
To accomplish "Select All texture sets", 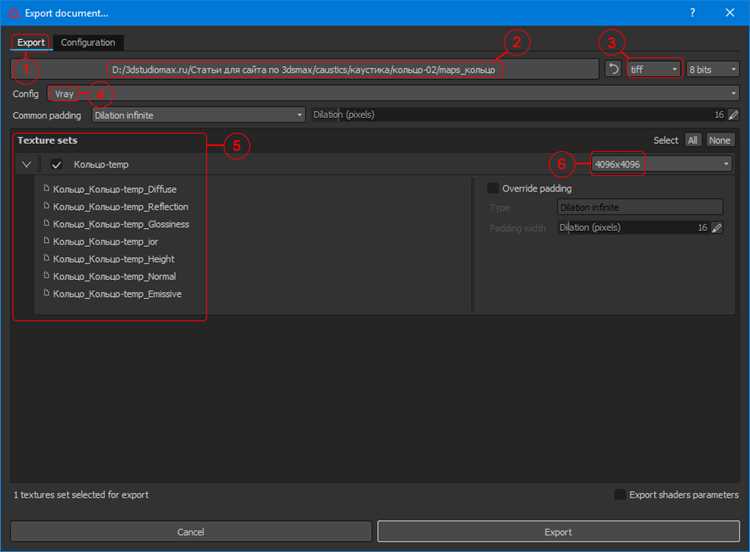I will [692, 140].
